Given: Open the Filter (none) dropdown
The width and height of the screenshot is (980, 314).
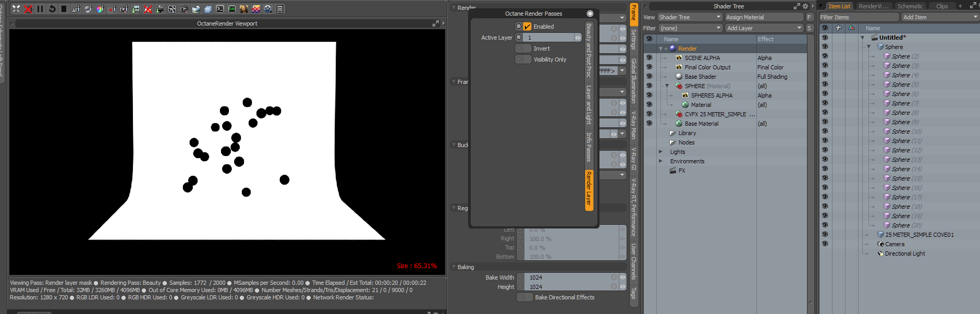Looking at the screenshot, I should pos(690,28).
